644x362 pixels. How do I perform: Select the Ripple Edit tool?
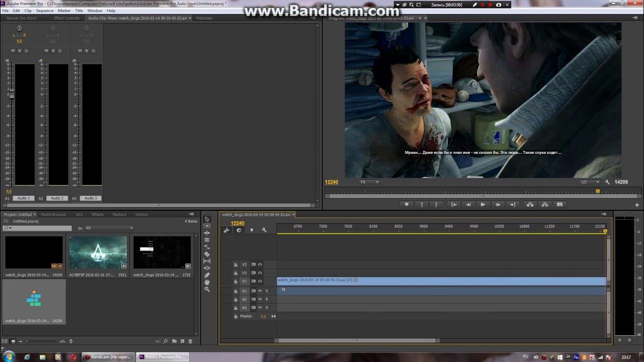(x=207, y=233)
